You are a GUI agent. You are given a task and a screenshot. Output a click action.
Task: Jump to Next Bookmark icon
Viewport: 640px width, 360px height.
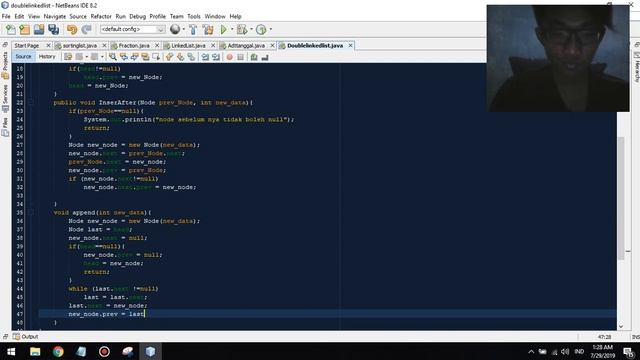(x=180, y=57)
